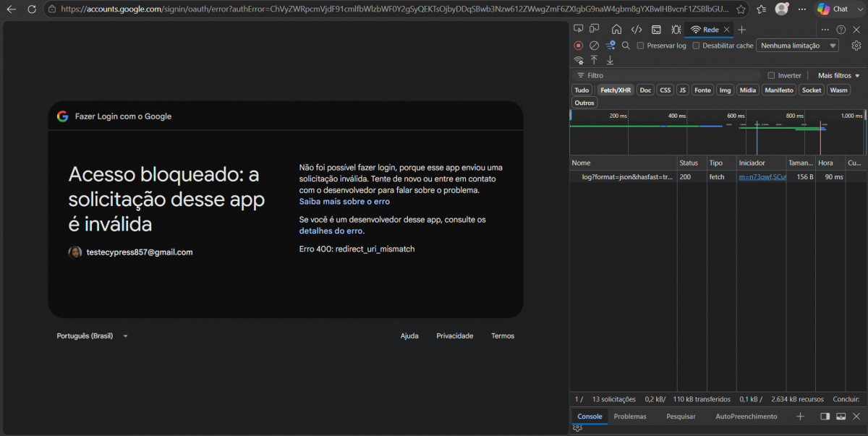
Task: Add drawer tool with plus icon
Action: pos(800,416)
